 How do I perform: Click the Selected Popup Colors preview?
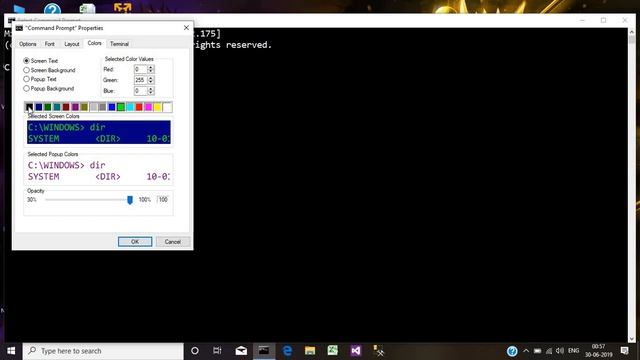pos(99,171)
